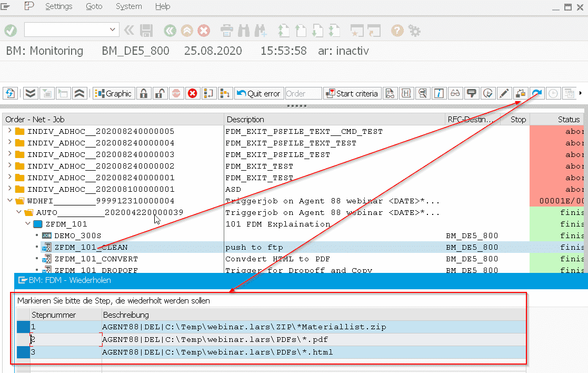Toggle row selector for step 2
The height and width of the screenshot is (373, 588).
[23, 340]
